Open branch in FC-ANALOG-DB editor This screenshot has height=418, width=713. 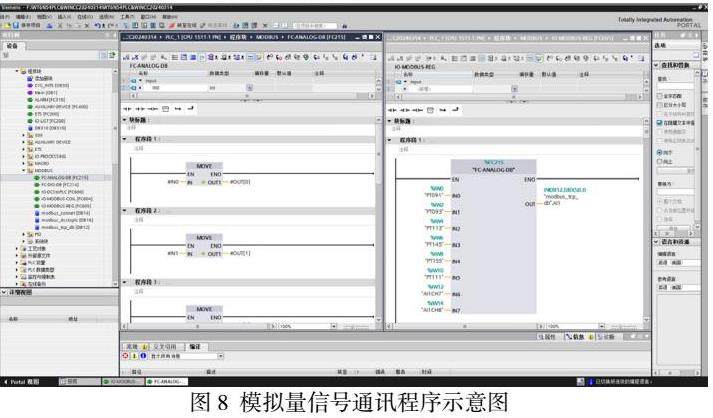point(178,109)
